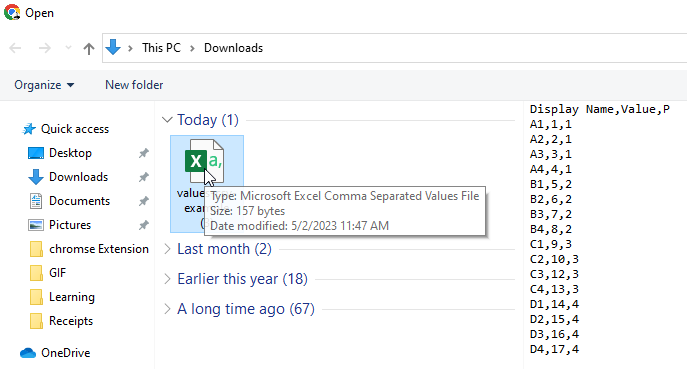Click the Back navigation arrow
This screenshot has width=687, height=369.
click(x=15, y=48)
